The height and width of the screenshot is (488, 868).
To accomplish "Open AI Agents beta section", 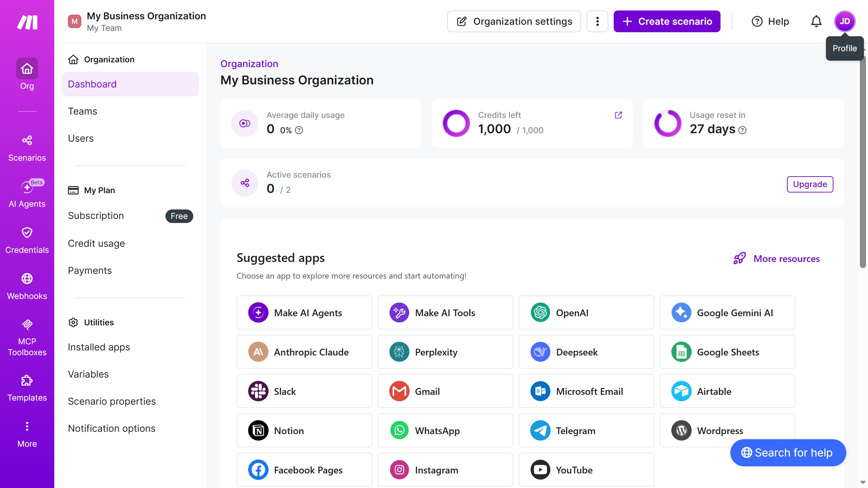I will pyautogui.click(x=27, y=194).
